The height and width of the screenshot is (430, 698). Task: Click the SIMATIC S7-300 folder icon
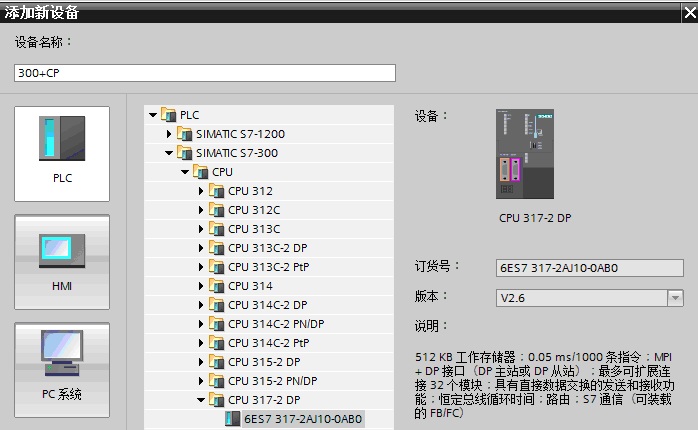(184, 153)
